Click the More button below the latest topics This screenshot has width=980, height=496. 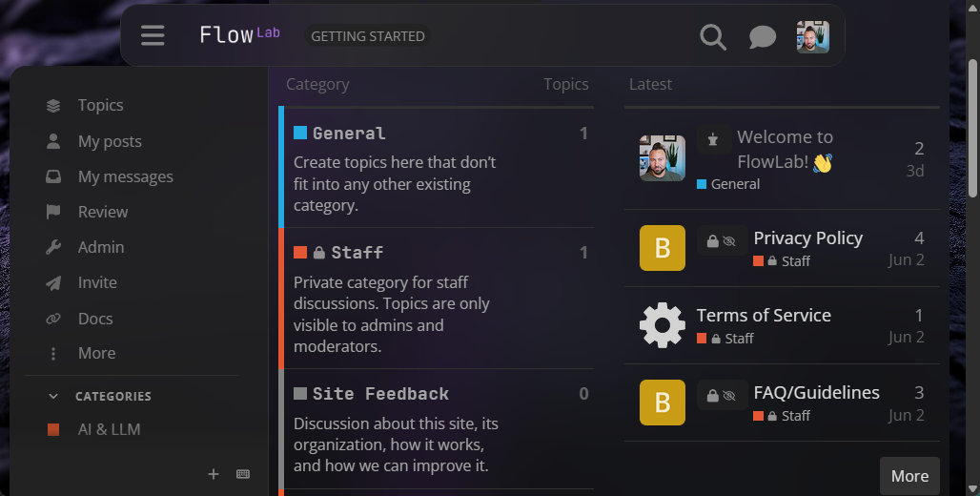pos(909,476)
